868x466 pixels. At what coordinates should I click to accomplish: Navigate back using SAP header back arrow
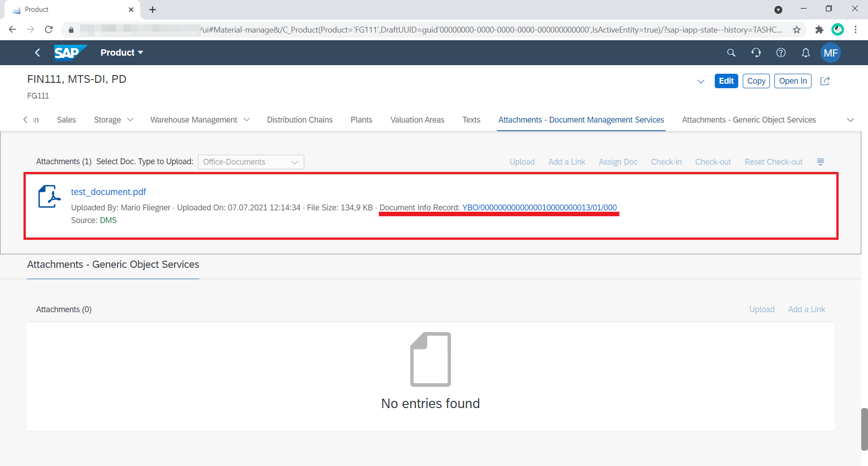[38, 53]
